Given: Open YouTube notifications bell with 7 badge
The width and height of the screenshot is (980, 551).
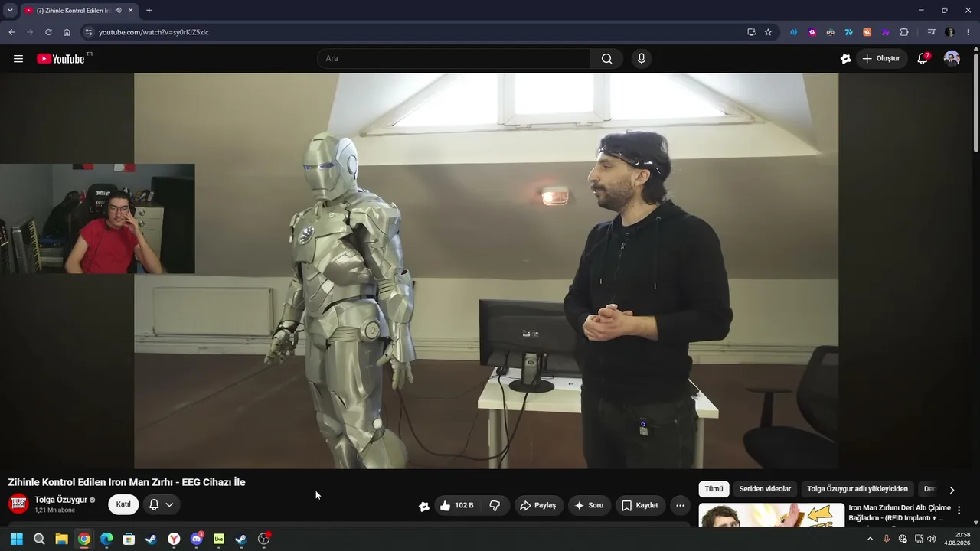Looking at the screenshot, I should (x=923, y=59).
